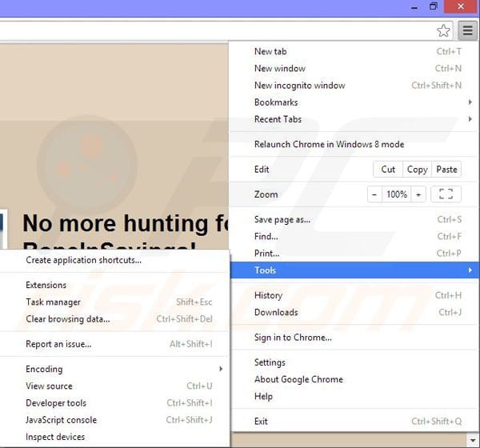Screen dimensions: 480x448
Task: Select Relaunch Chrome in Windows 8 mode
Action: click(x=354, y=144)
